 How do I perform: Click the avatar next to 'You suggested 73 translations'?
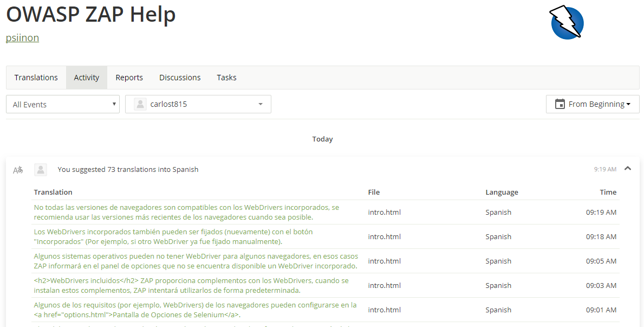pos(40,169)
